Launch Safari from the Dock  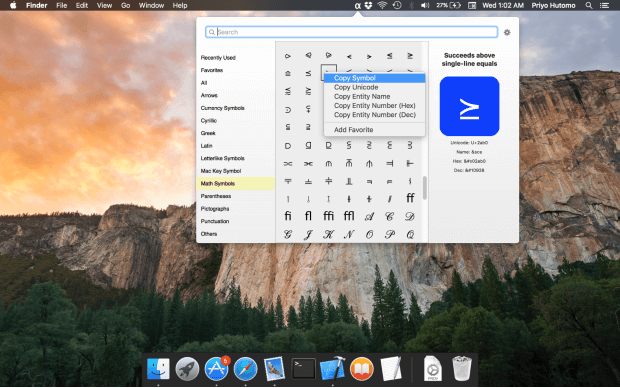click(245, 369)
